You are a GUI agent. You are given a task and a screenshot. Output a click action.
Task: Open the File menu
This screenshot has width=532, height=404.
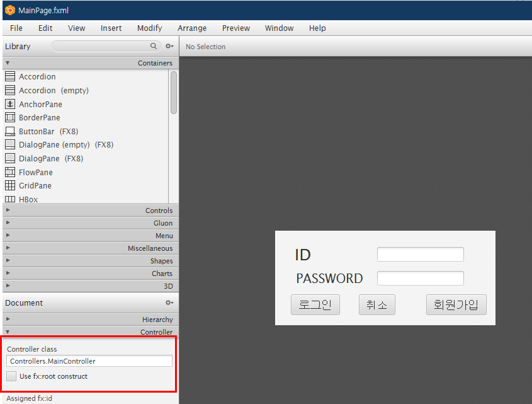[16, 28]
